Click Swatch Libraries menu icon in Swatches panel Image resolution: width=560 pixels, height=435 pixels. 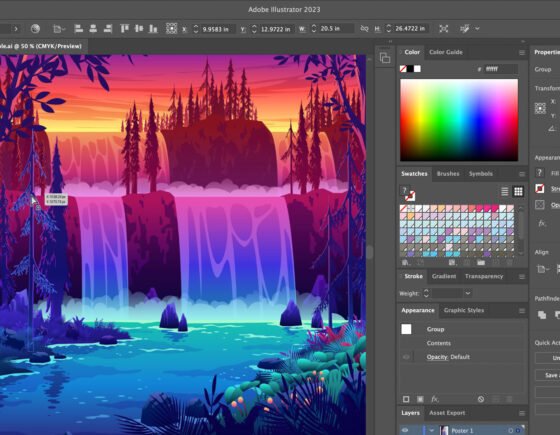(405, 262)
